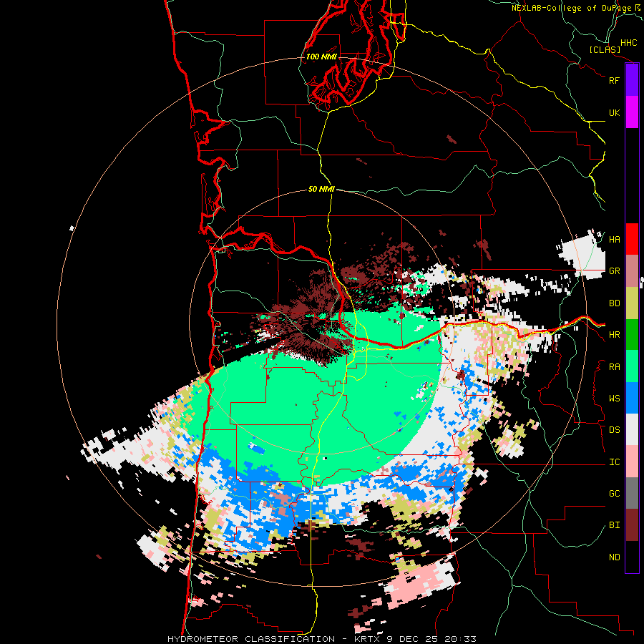Click the "RA" legend label
The image size is (644, 644).
[614, 367]
